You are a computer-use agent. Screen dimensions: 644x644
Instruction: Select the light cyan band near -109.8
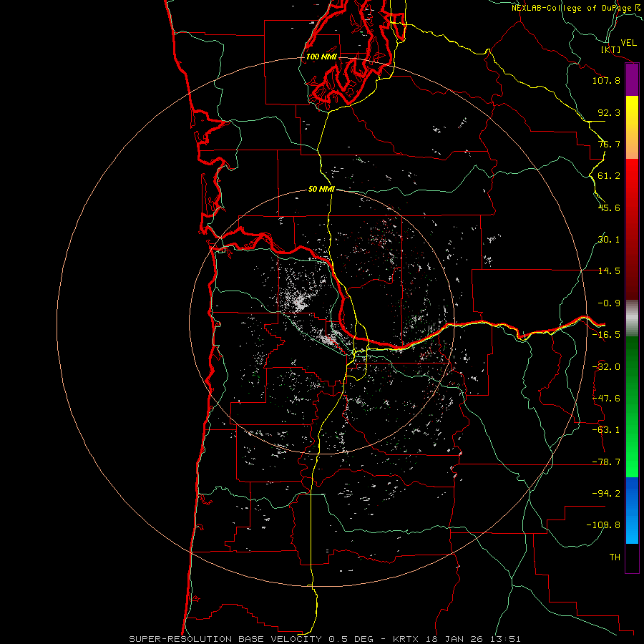click(632, 528)
